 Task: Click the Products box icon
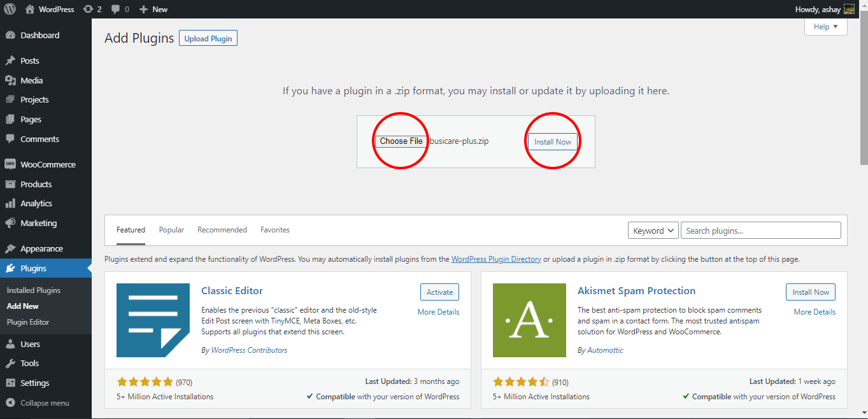click(10, 185)
